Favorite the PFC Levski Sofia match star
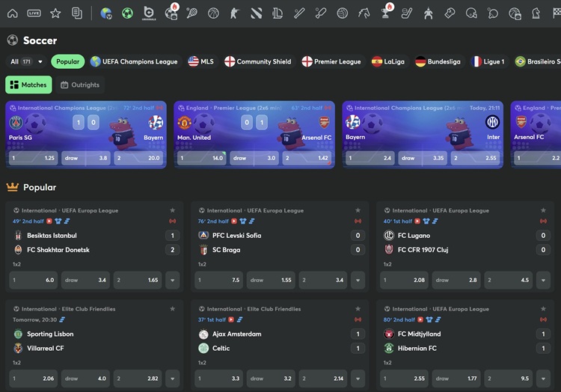561x392 pixels. tap(358, 211)
